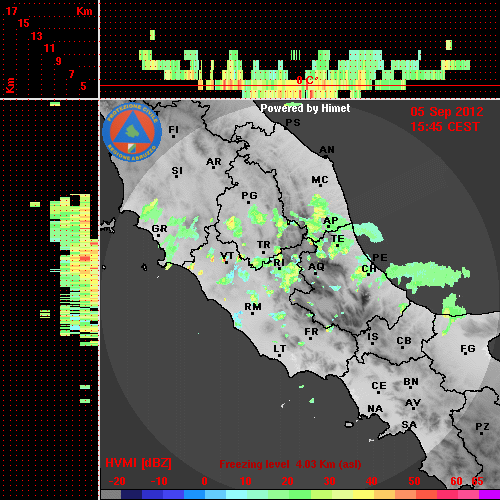This screenshot has width=500, height=500.
Task: Click the TE city label on map
Action: pos(338,239)
